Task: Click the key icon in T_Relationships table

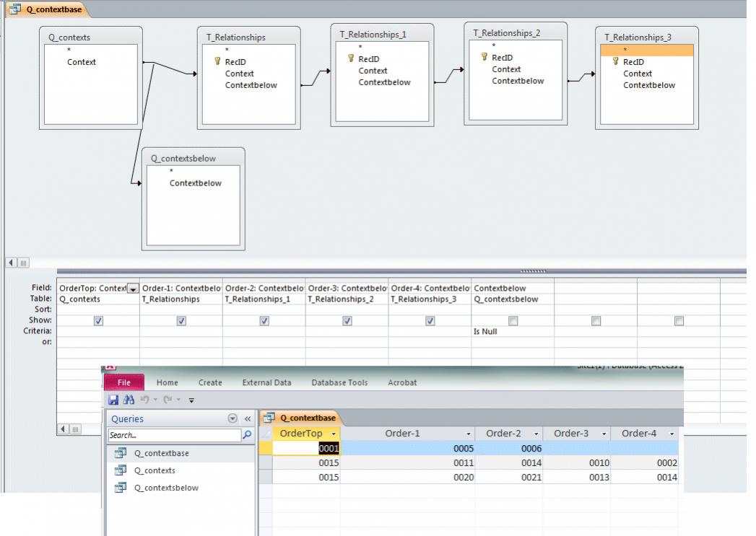Action: (217, 61)
